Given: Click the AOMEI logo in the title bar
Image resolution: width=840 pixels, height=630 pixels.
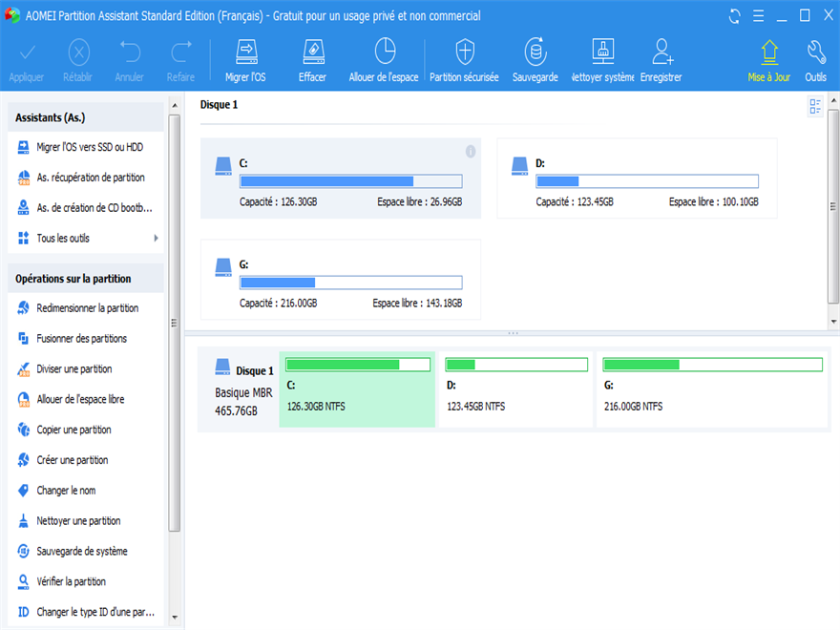Looking at the screenshot, I should [11, 15].
